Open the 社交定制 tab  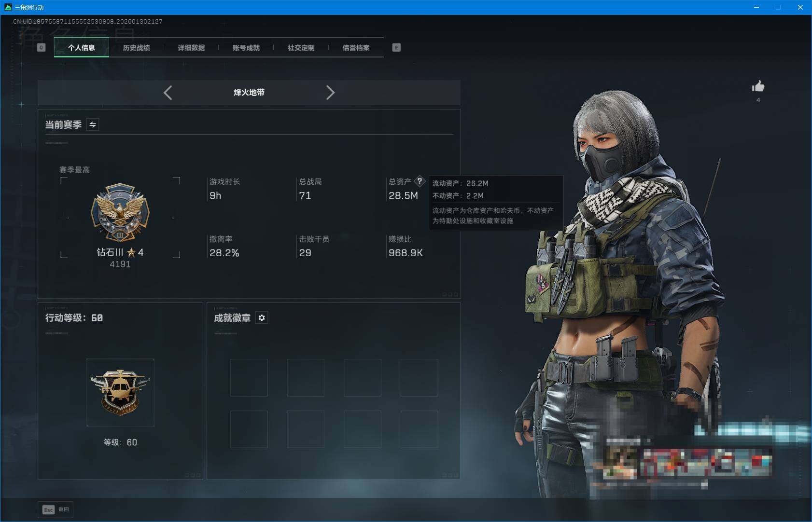[301, 48]
